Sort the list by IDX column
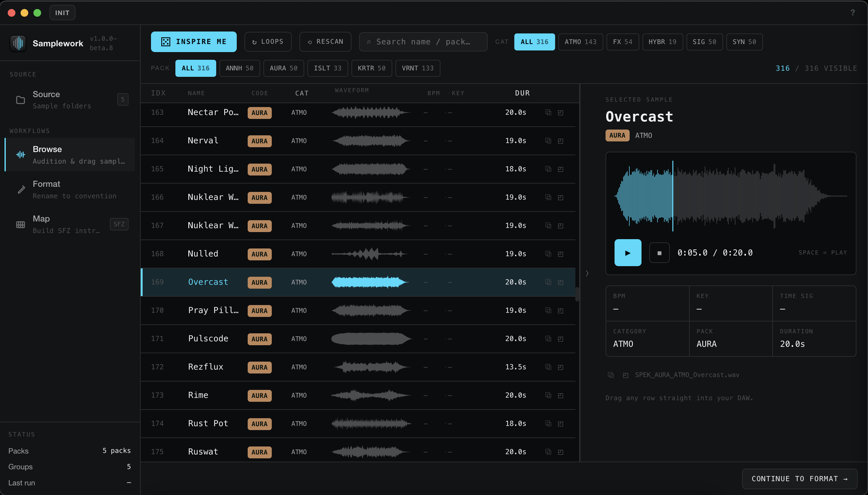 [x=158, y=93]
